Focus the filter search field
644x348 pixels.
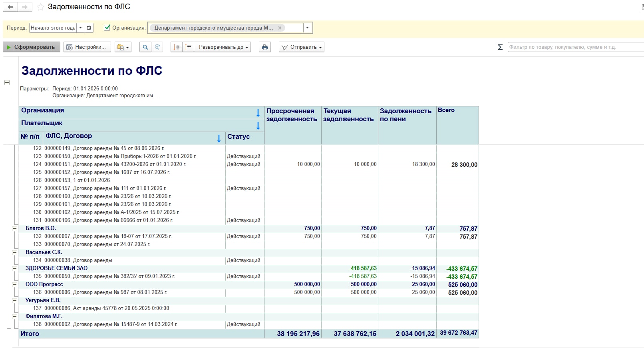coord(575,47)
